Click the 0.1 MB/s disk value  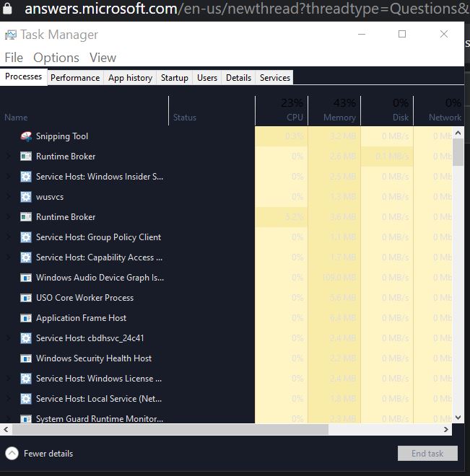coord(392,157)
